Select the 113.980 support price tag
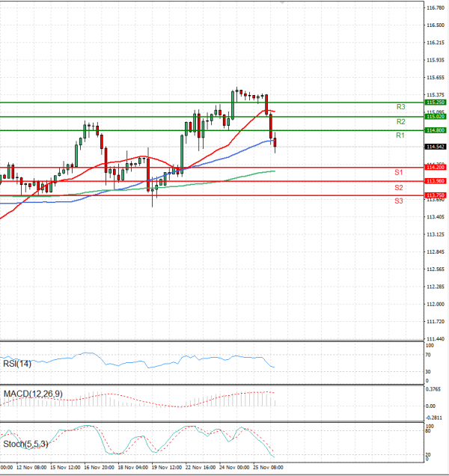Image resolution: width=449 pixels, height=476 pixels. click(x=436, y=181)
